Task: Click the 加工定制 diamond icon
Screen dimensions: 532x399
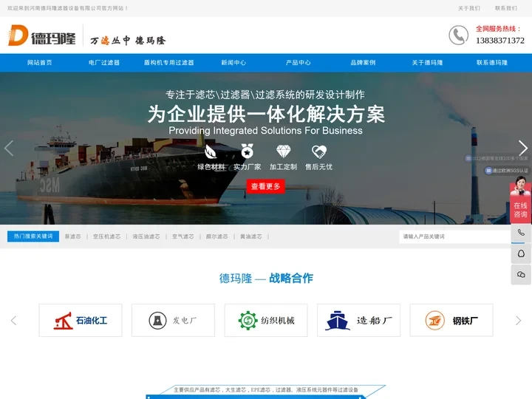Action: tap(283, 151)
